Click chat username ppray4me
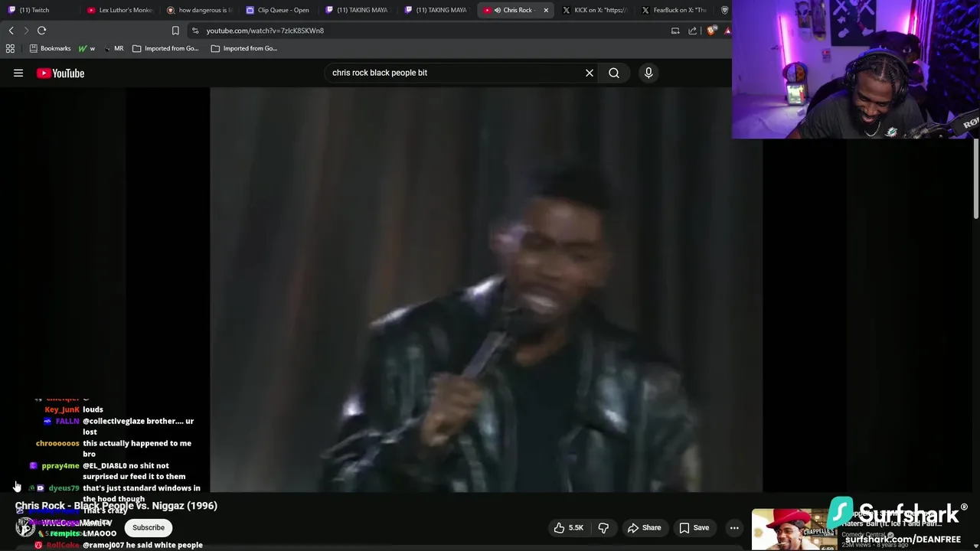 click(x=60, y=465)
